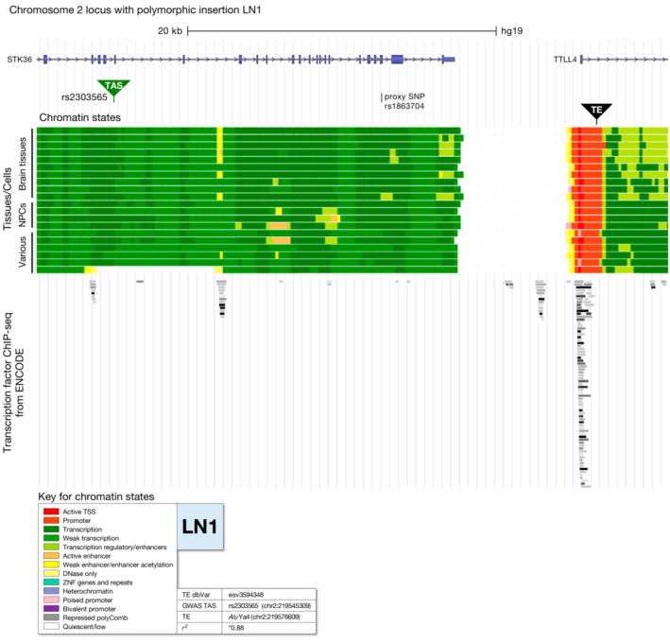Image resolution: width=670 pixels, height=644 pixels.
Task: Select the Active enhancer orange swatch
Action: [x=51, y=555]
